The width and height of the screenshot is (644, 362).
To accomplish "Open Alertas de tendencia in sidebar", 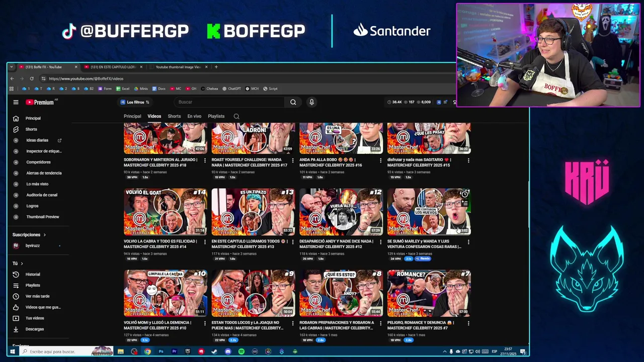I will [x=44, y=173].
